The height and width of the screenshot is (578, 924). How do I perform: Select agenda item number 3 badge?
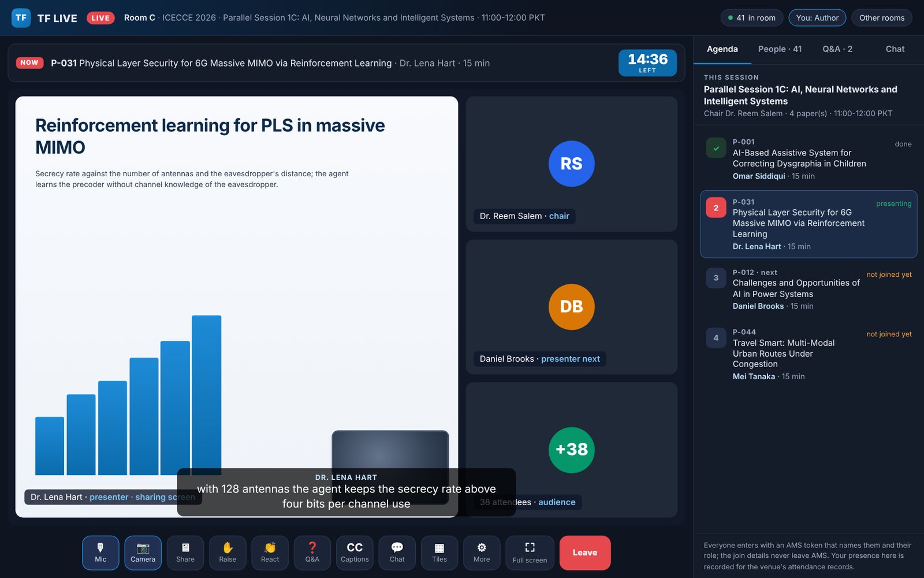[x=716, y=278]
